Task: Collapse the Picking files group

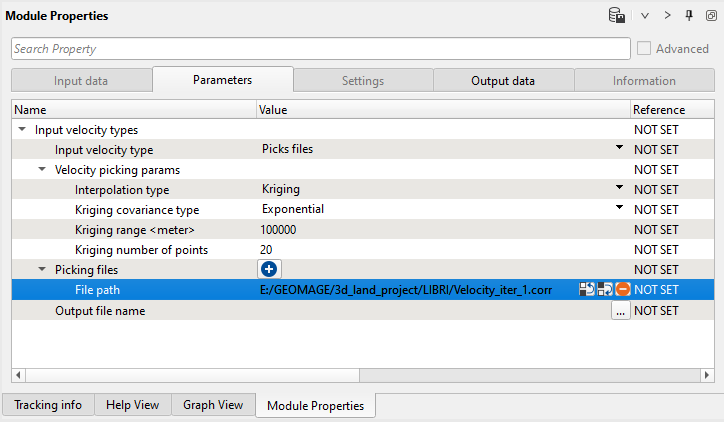Action: pyautogui.click(x=42, y=270)
